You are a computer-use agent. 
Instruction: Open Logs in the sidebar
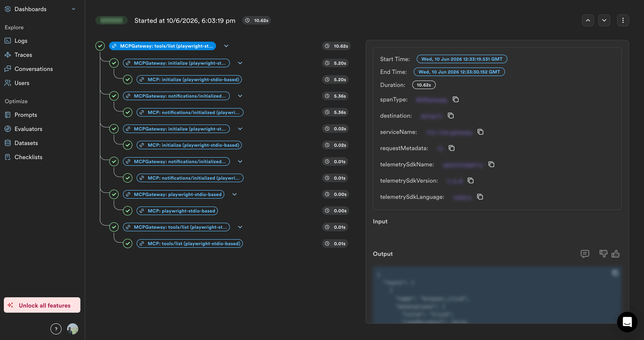pyautogui.click(x=21, y=41)
